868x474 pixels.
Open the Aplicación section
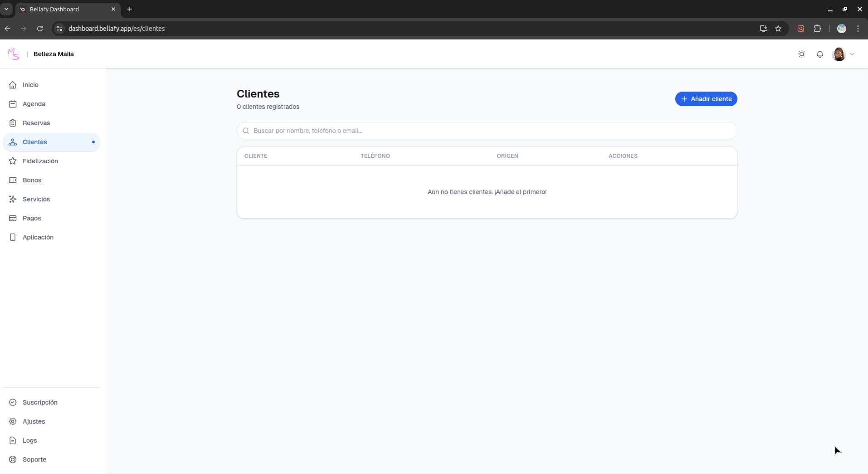point(37,237)
